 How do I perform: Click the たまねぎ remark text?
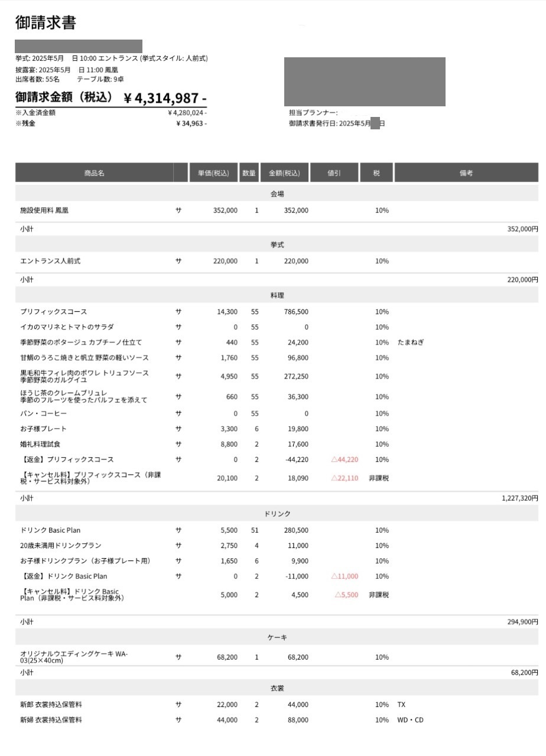coord(411,343)
